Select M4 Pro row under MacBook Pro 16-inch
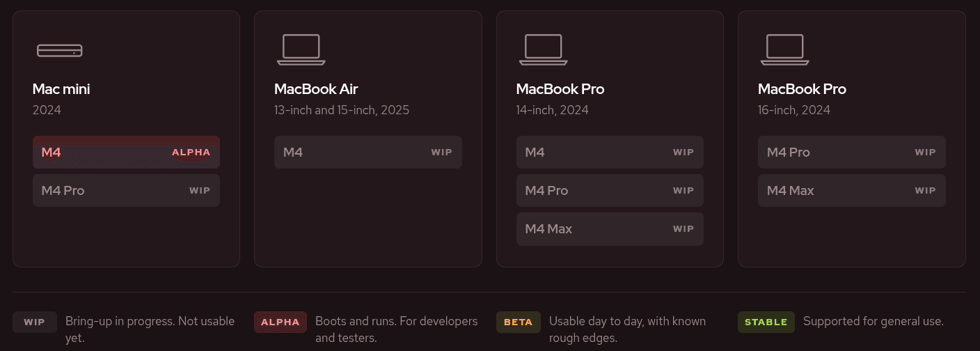 tap(852, 152)
